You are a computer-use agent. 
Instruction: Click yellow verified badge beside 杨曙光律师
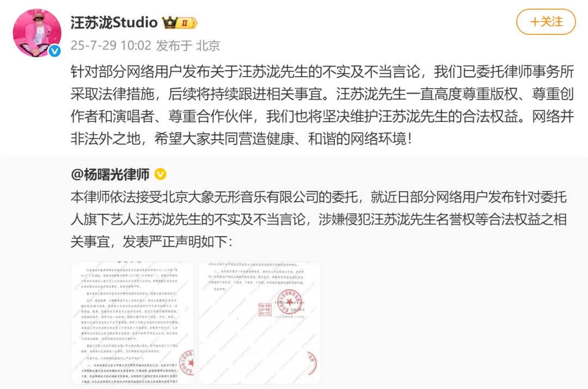(161, 174)
